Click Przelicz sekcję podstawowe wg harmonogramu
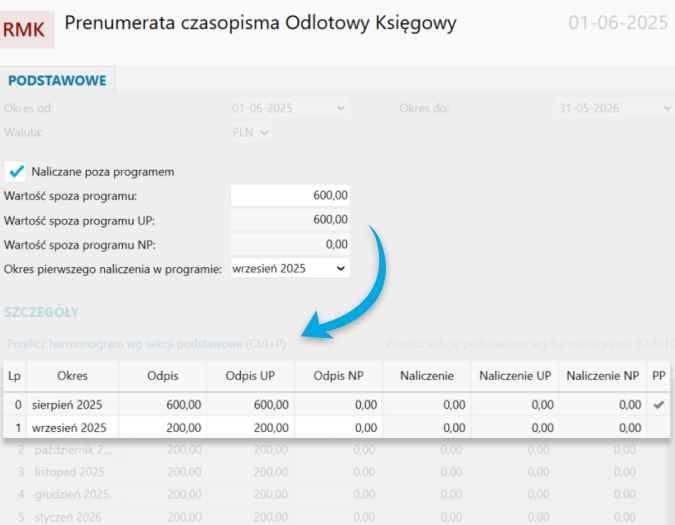 [x=530, y=342]
